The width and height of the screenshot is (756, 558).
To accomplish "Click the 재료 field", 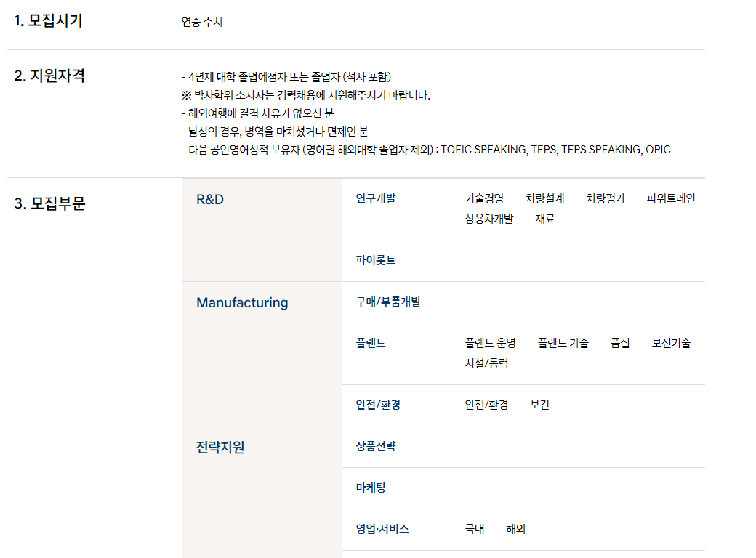I will click(544, 219).
